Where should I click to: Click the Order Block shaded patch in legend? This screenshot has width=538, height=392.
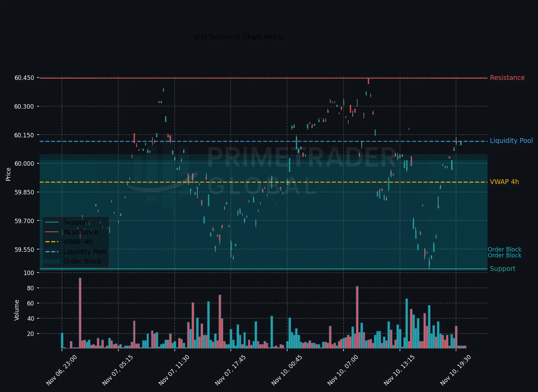click(52, 262)
